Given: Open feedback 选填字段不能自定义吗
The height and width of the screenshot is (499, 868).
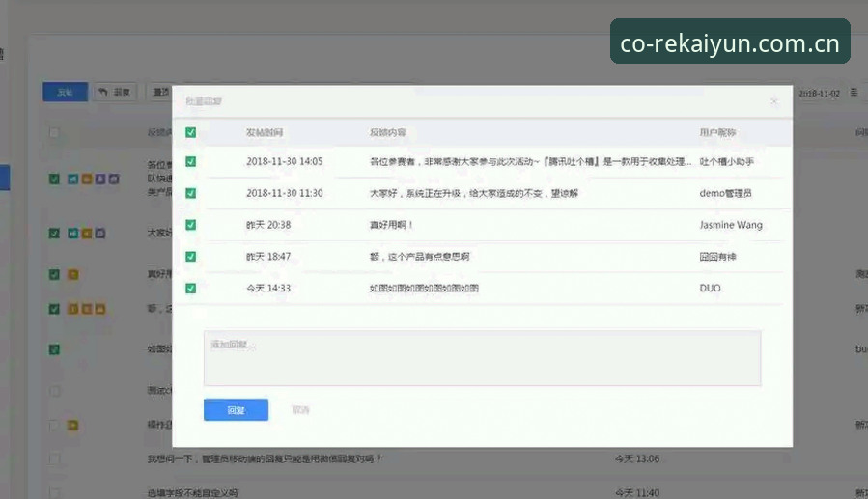Looking at the screenshot, I should pyautogui.click(x=193, y=493).
